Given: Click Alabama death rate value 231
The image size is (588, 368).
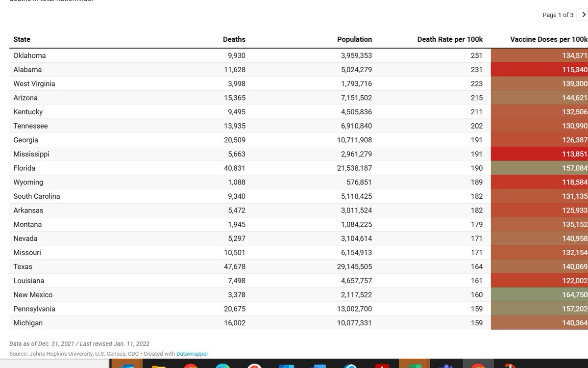Looking at the screenshot, I should 477,70.
